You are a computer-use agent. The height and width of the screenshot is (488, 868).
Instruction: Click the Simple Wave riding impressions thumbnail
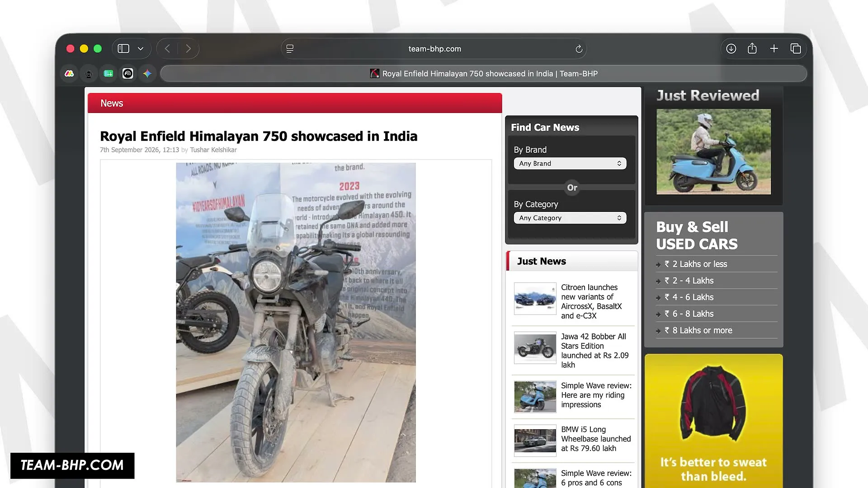coord(535,397)
